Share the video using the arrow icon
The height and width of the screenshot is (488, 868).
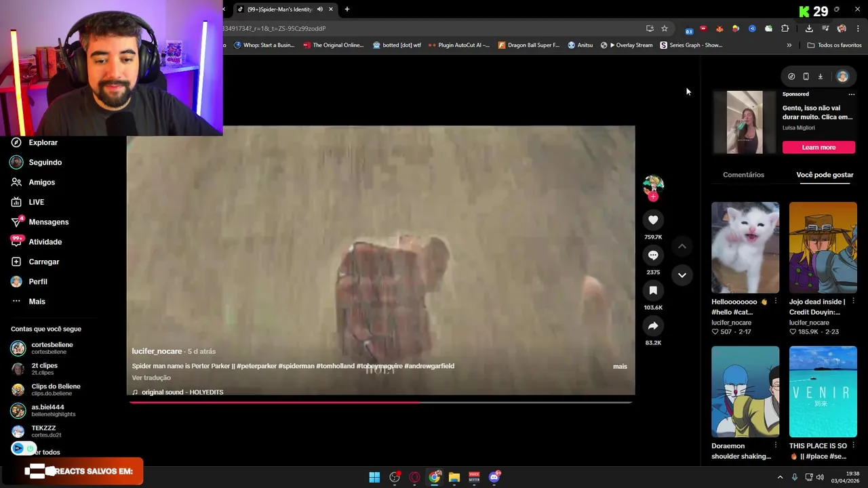653,325
